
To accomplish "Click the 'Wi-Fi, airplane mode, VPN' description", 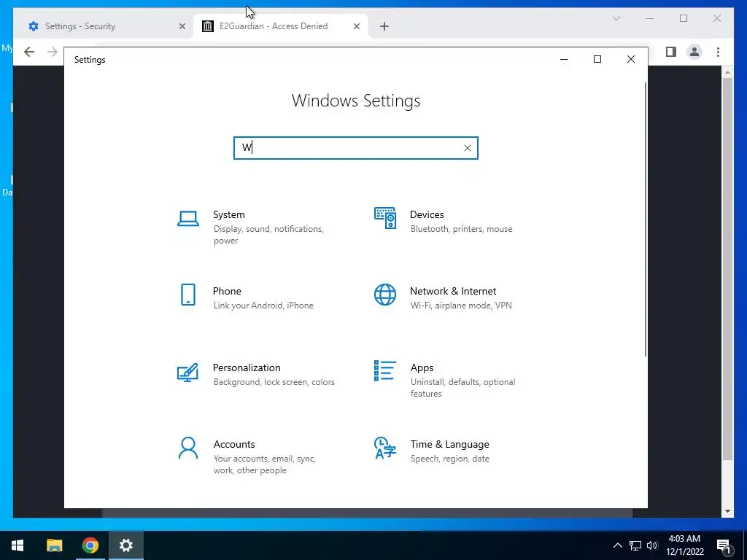I will (461, 306).
